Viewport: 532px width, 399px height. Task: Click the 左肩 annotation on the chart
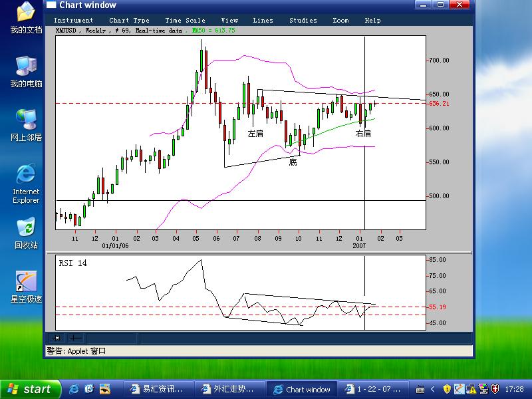pyautogui.click(x=255, y=134)
